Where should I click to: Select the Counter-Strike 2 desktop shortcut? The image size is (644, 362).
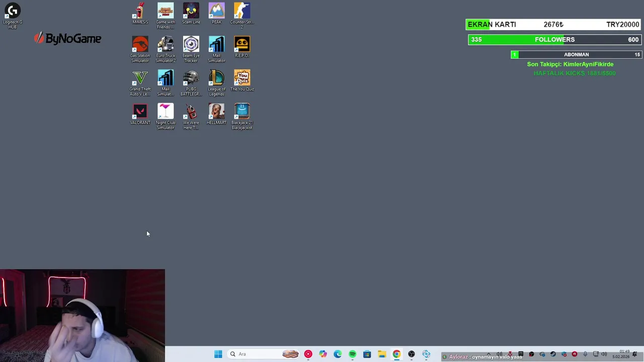pos(242,16)
